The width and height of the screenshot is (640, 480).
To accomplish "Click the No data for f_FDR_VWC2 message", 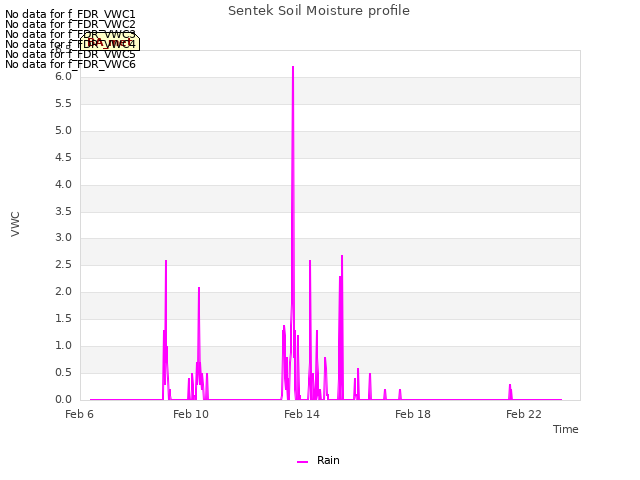I will pyautogui.click(x=70, y=24).
